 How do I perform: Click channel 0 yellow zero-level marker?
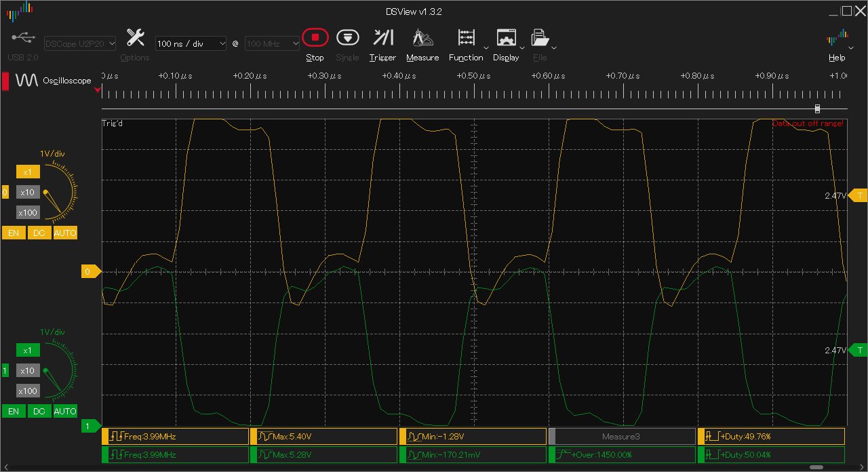pos(91,271)
